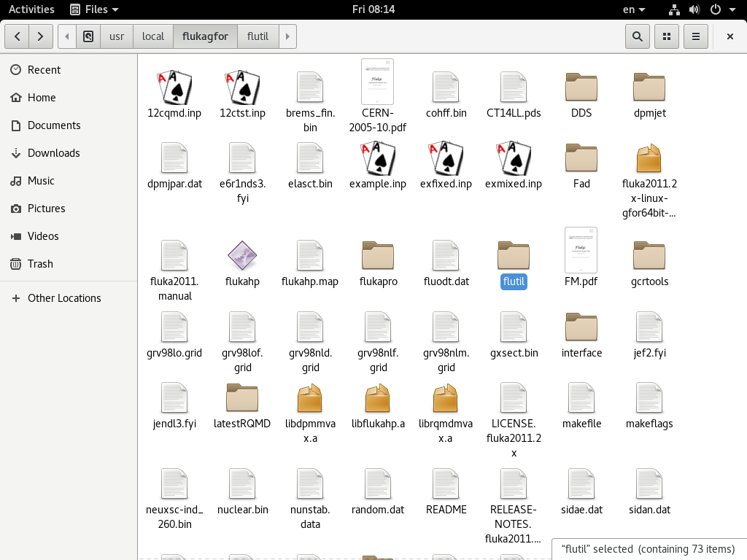Viewport: 747px width, 560px height.
Task: Select the exfixed.inp cards icon
Action: 446,158
